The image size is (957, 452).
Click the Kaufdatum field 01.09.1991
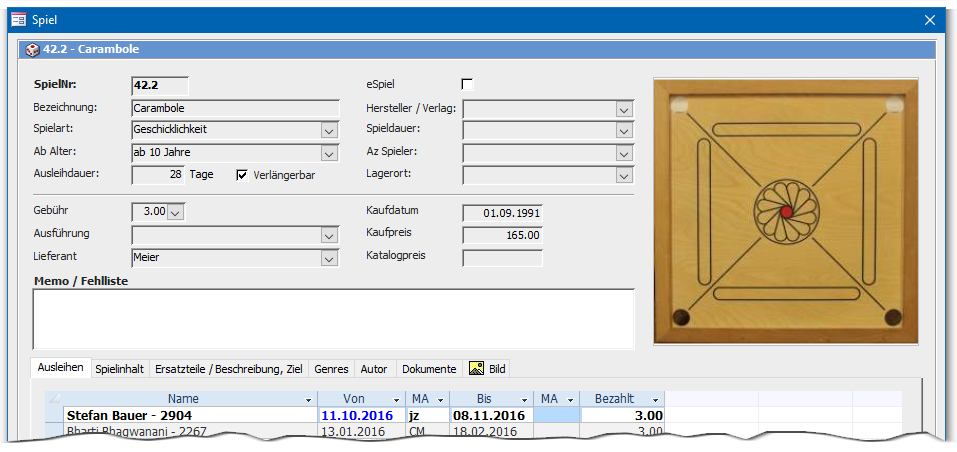tap(502, 214)
